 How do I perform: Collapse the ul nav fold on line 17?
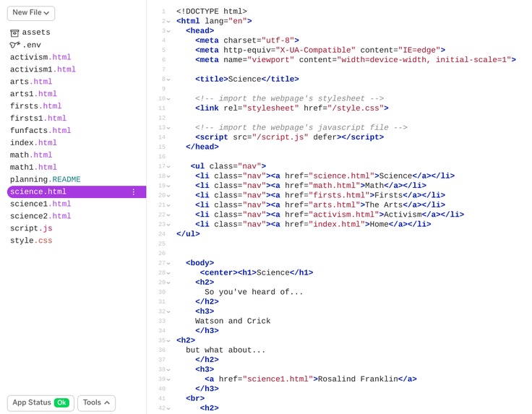168,166
